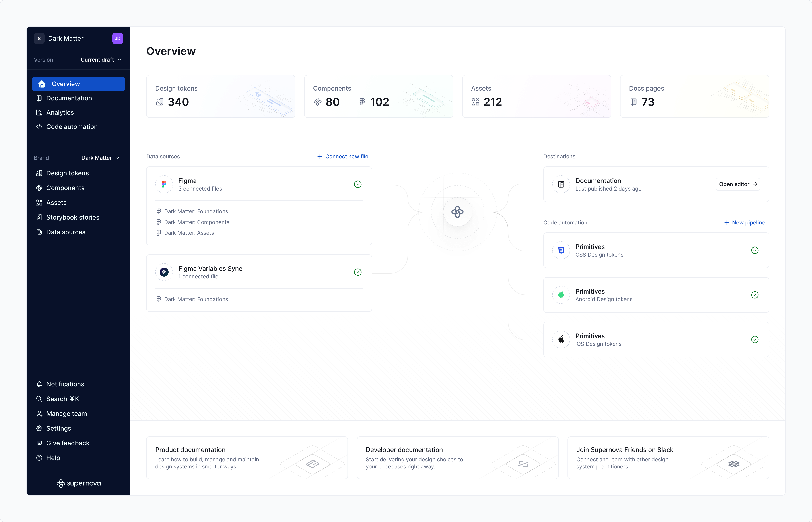Open Notifications
Screen dimensions: 812x522
pyautogui.click(x=65, y=384)
